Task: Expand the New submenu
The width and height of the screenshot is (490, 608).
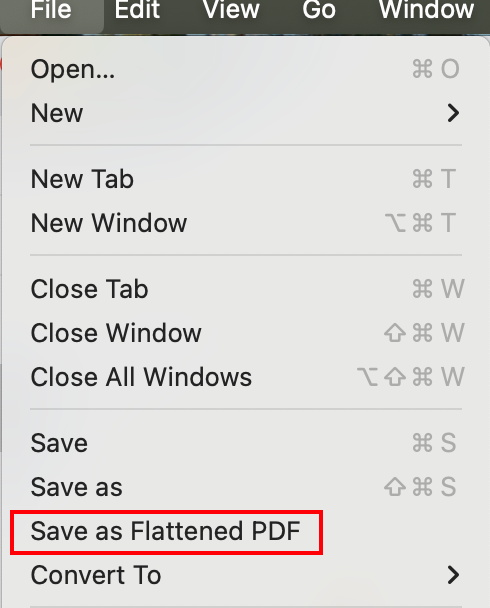Action: tap(246, 113)
